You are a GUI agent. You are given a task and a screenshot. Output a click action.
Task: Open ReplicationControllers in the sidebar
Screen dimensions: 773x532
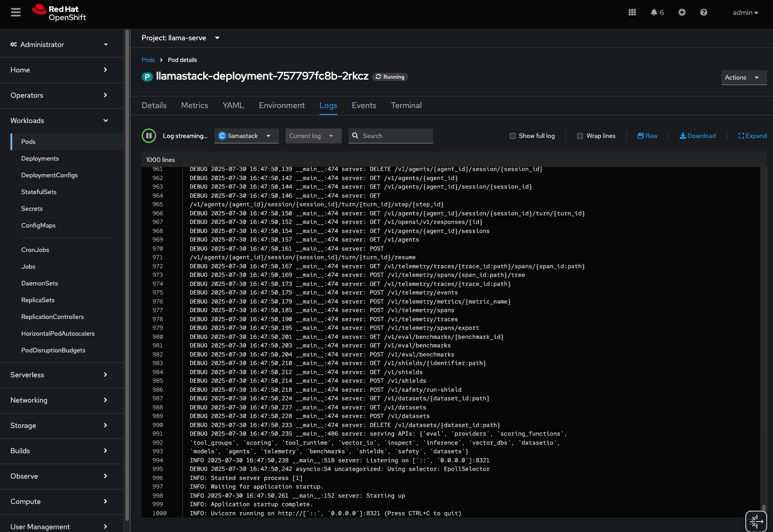pos(67,317)
